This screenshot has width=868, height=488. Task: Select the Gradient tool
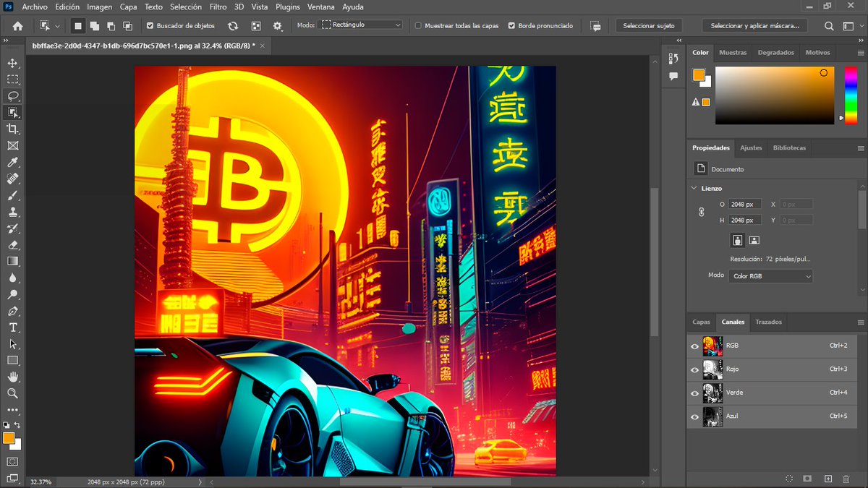pos(13,261)
